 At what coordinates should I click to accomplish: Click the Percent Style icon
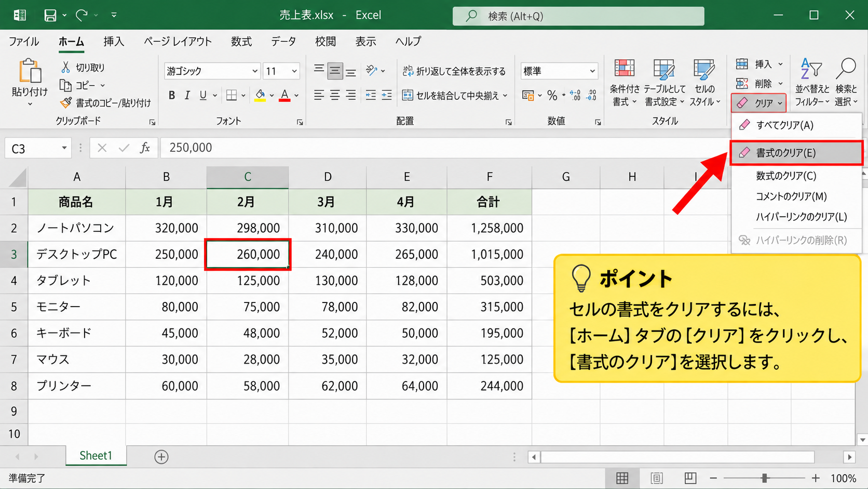(x=552, y=95)
